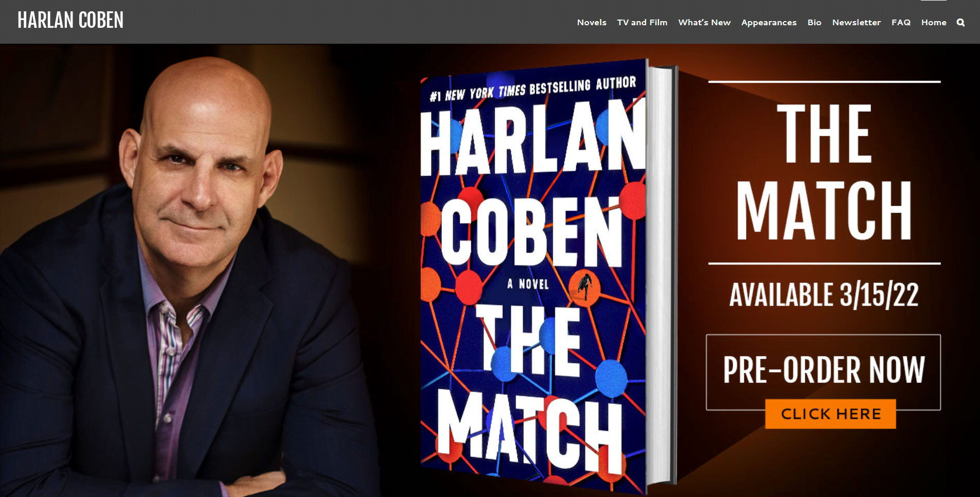980x497 pixels.
Task: Click the orange CLICK HERE button
Action: coord(830,414)
